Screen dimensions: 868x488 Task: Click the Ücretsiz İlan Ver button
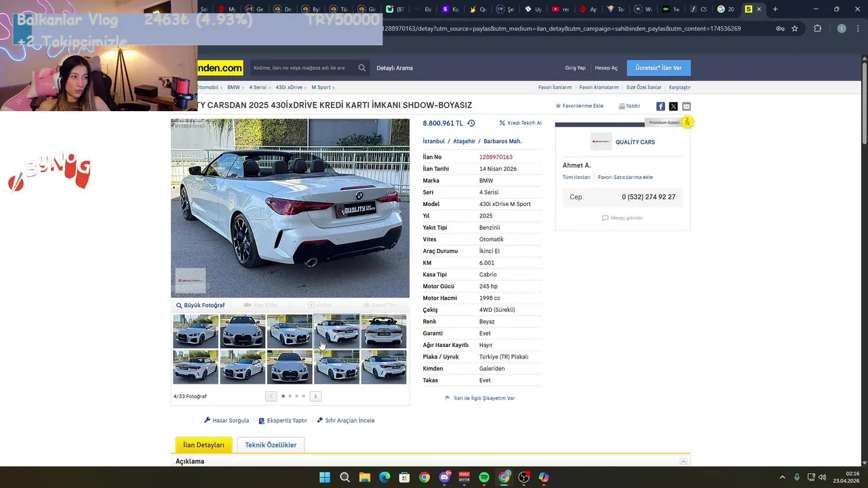pyautogui.click(x=658, y=68)
